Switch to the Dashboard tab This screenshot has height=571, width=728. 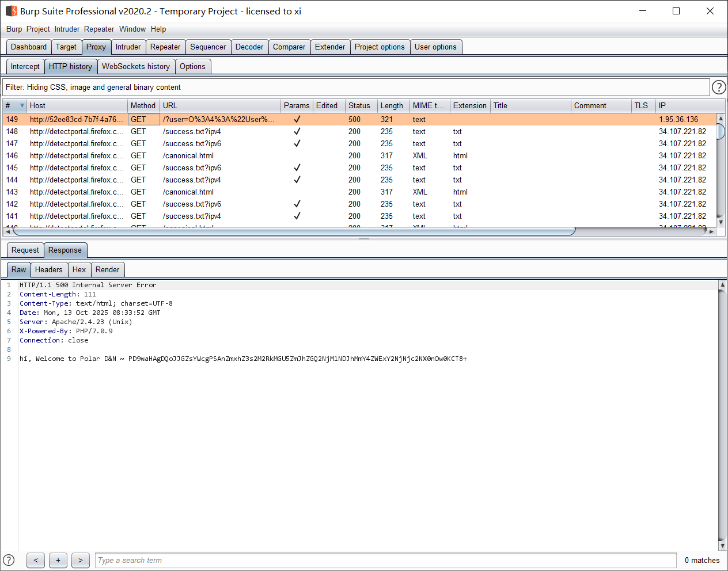click(29, 47)
